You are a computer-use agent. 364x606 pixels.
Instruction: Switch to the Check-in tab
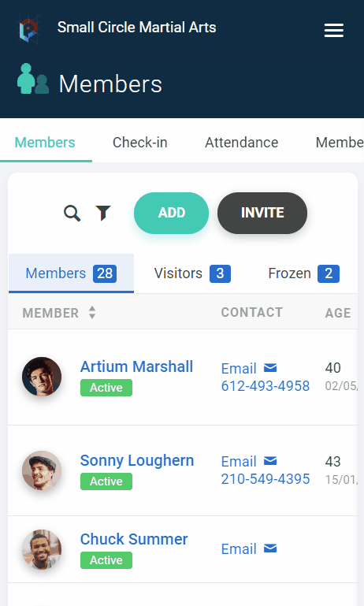[x=140, y=142]
